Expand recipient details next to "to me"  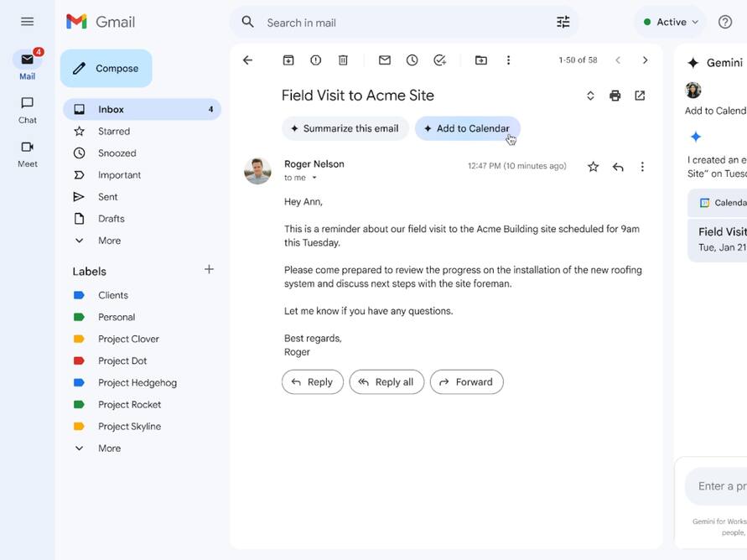pyautogui.click(x=314, y=178)
